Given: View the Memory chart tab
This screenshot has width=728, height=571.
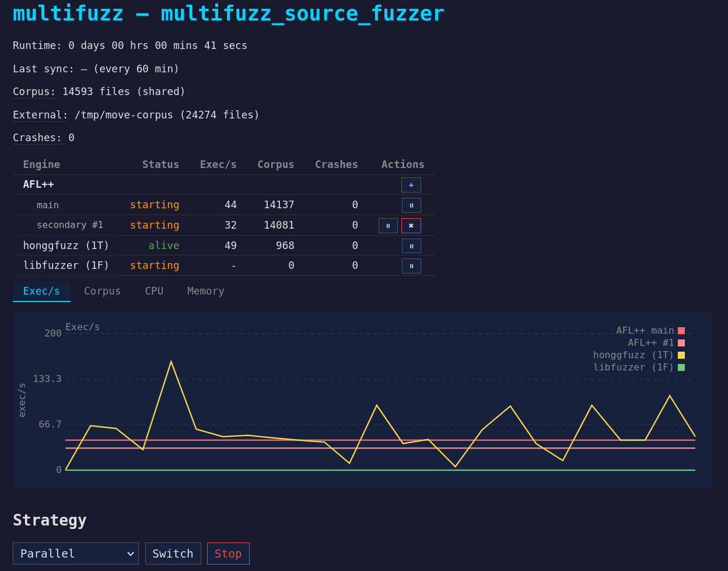Looking at the screenshot, I should click(x=205, y=290).
